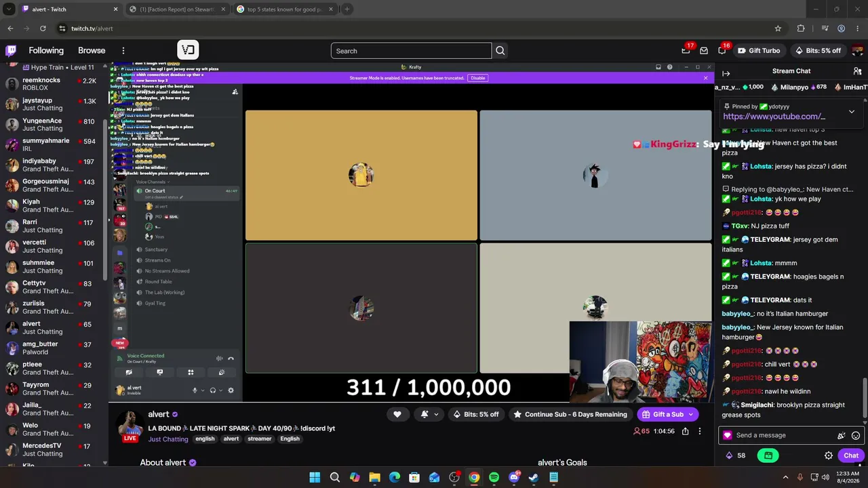Viewport: 868px width, 488px height.
Task: Open chat settings gear
Action: 829,455
